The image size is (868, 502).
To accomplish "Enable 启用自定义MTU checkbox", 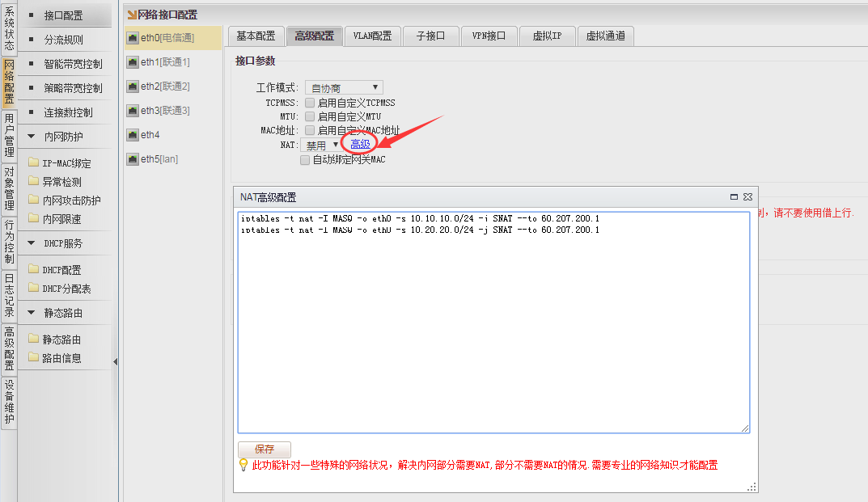I will coord(310,116).
